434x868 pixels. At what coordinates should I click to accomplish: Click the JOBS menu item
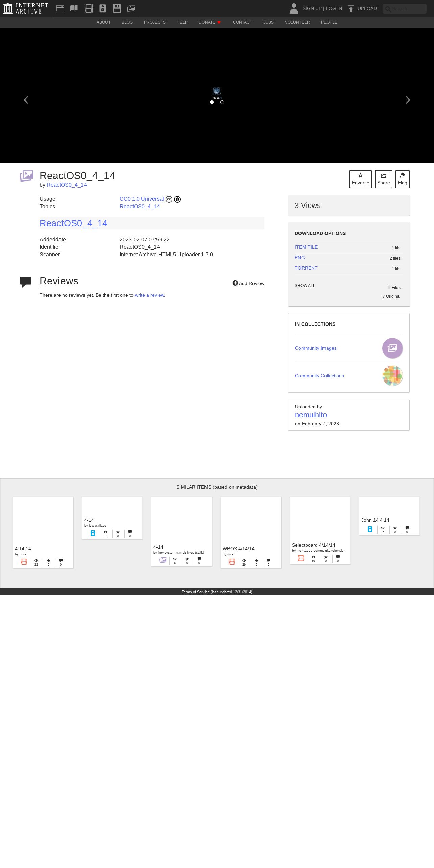pyautogui.click(x=268, y=22)
